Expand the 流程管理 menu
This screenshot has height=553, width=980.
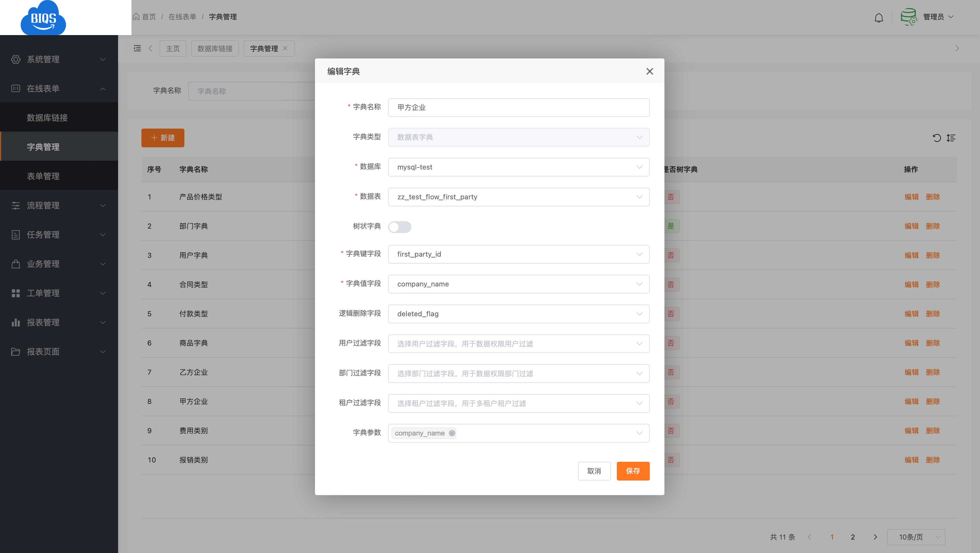pyautogui.click(x=59, y=205)
